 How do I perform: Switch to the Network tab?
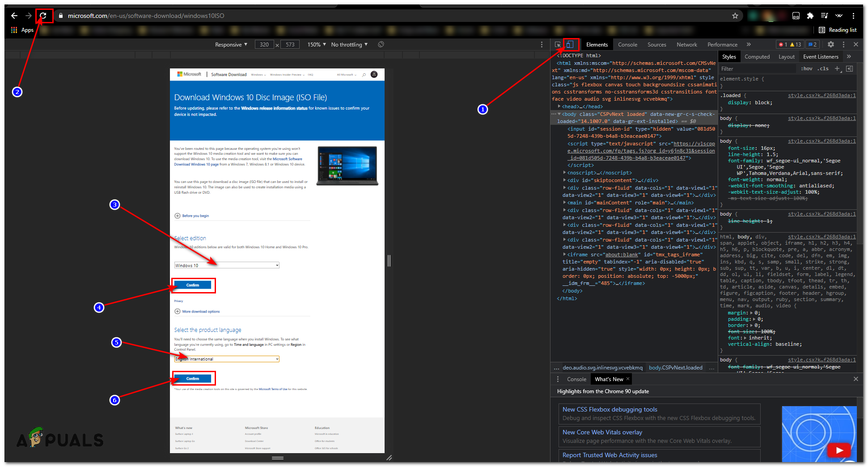pyautogui.click(x=686, y=45)
